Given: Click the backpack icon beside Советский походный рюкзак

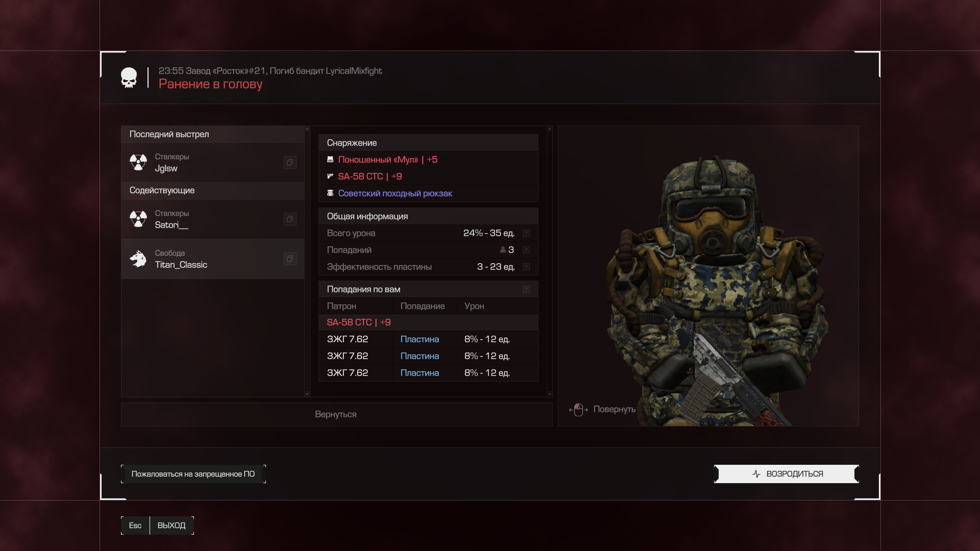Looking at the screenshot, I should [x=330, y=193].
